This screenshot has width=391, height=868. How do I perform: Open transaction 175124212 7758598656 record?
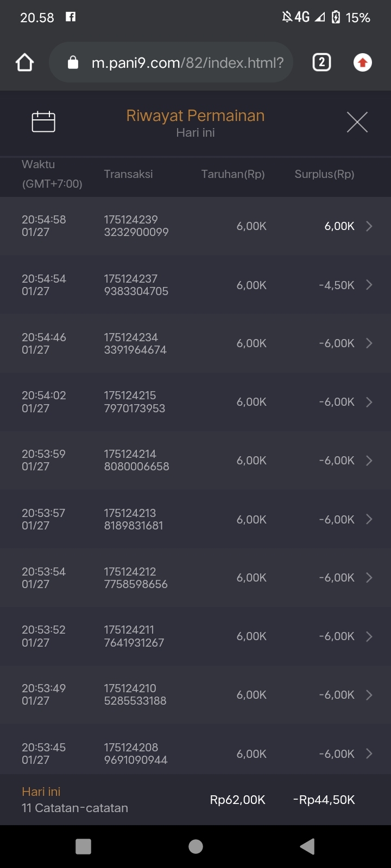point(136,578)
